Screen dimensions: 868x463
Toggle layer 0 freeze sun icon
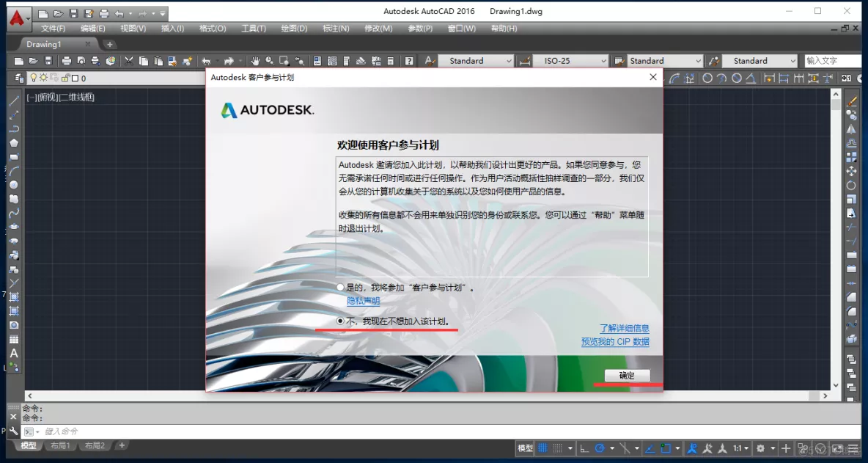(x=43, y=78)
